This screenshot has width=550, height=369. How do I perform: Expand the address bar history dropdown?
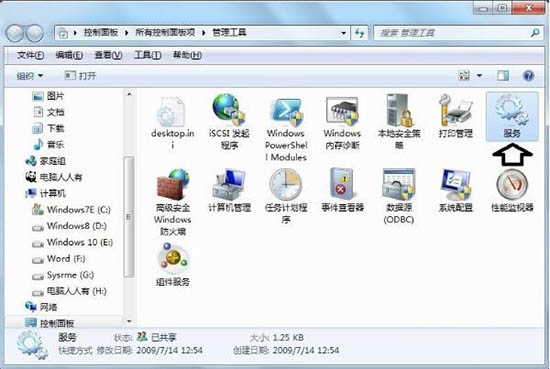point(343,33)
